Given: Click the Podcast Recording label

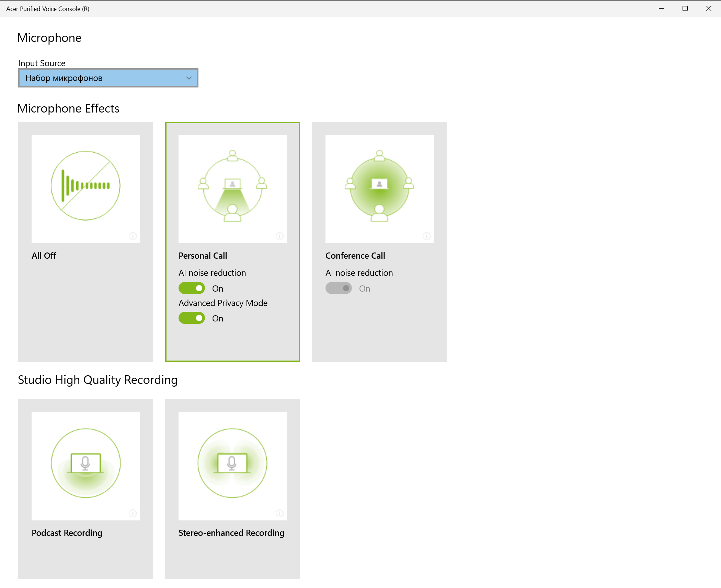Looking at the screenshot, I should point(67,533).
